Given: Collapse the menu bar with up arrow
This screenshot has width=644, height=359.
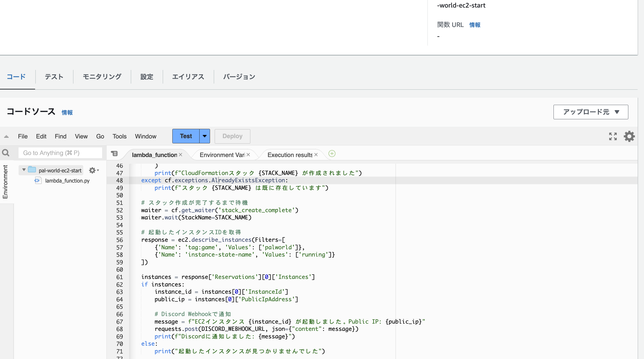Looking at the screenshot, I should pos(6,136).
